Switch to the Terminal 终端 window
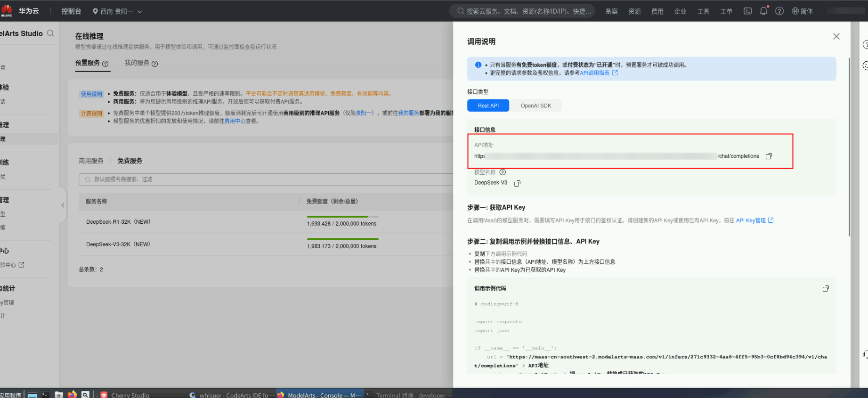Image resolution: width=868 pixels, height=398 pixels. click(x=409, y=395)
